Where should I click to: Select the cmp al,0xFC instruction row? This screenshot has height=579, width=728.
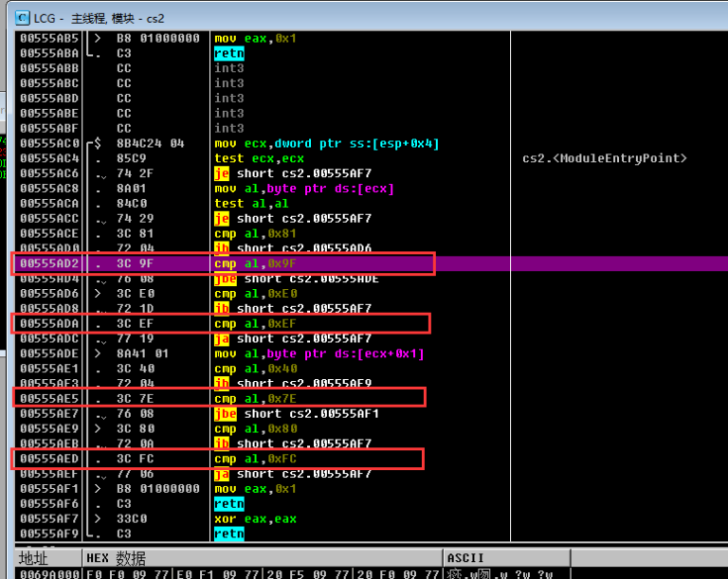[255, 459]
